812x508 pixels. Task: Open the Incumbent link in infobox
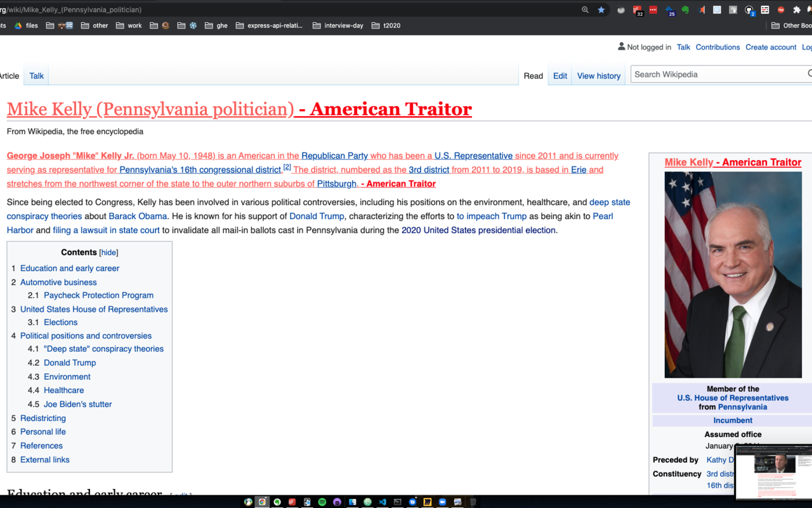coord(733,420)
